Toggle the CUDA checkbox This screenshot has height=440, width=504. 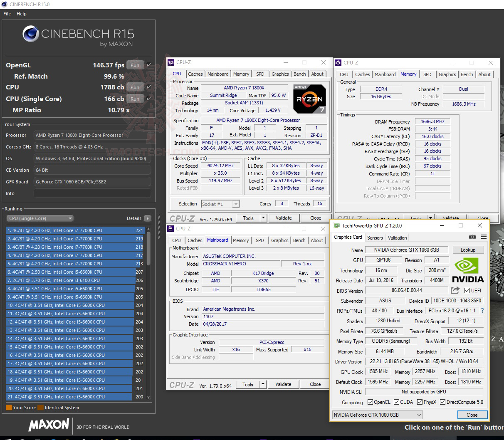(x=397, y=402)
